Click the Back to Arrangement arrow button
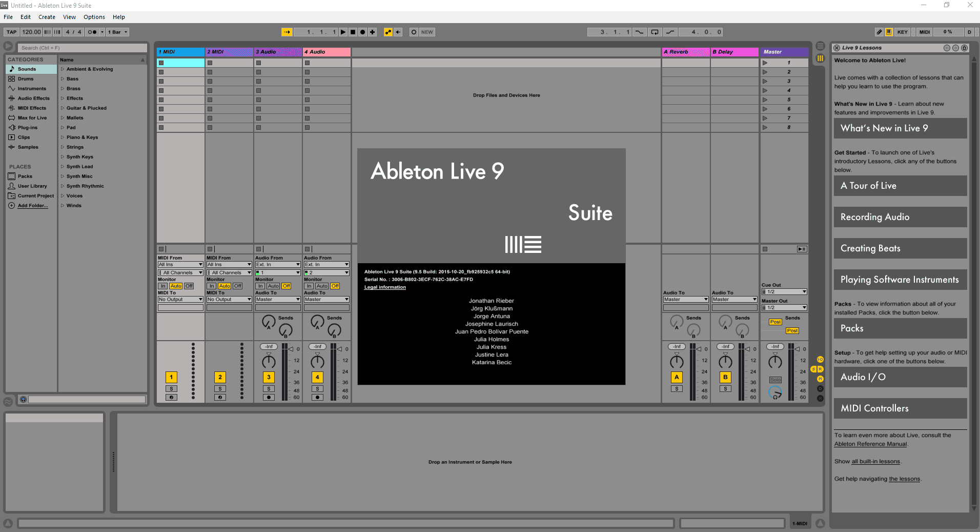 click(398, 32)
